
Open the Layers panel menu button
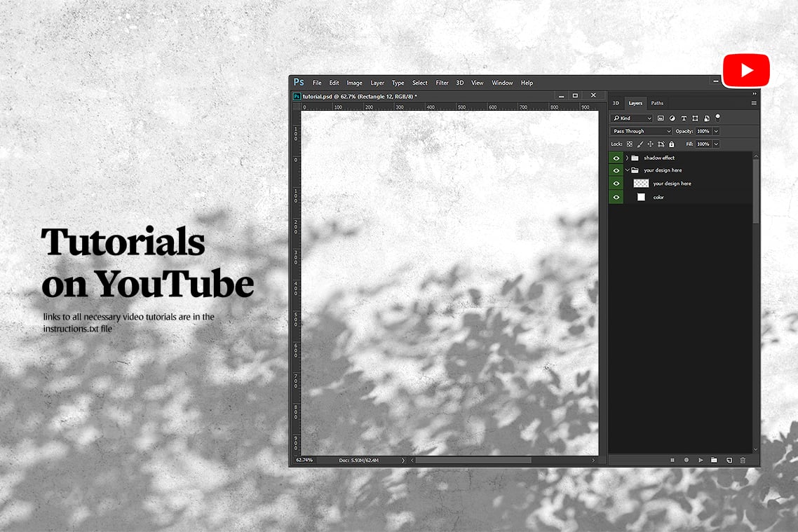pyautogui.click(x=753, y=102)
